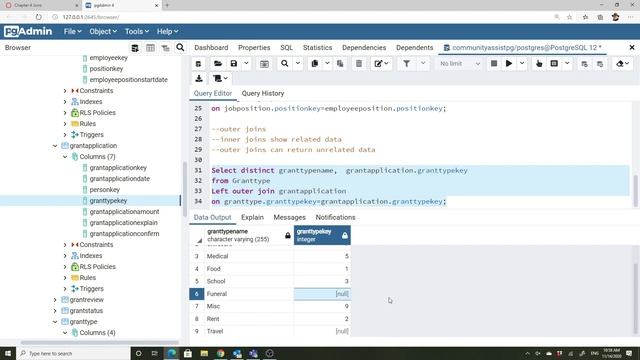Switch to the Dependencies tab
Image resolution: width=640 pixels, height=360 pixels.
364,48
